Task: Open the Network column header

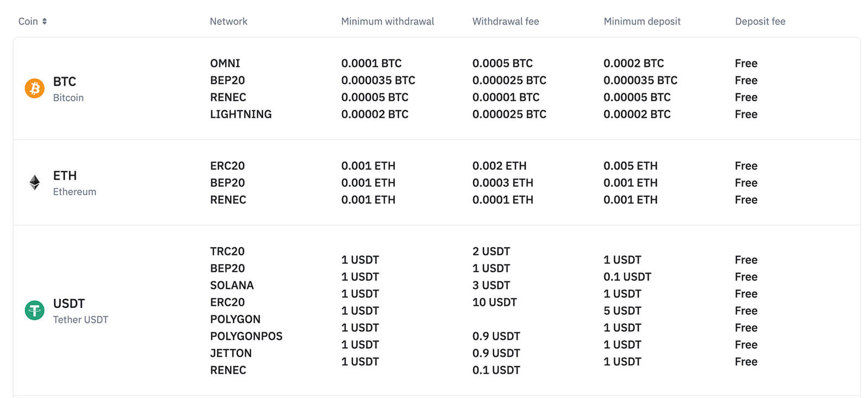Action: 228,21
